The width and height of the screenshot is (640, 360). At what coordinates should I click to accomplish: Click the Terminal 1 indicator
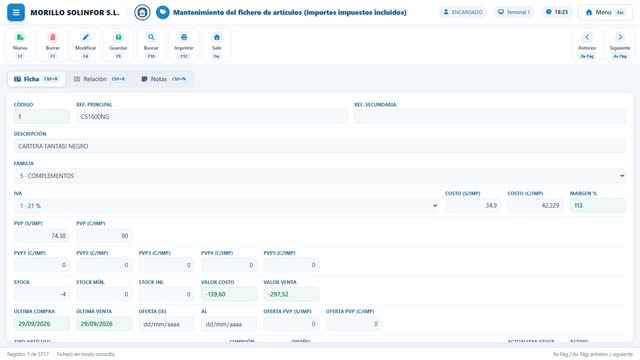pyautogui.click(x=514, y=12)
